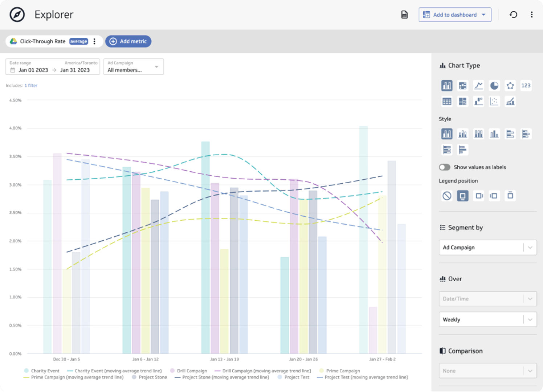Toggle Charity Event series in legend
The height and width of the screenshot is (392, 543).
pos(42,371)
